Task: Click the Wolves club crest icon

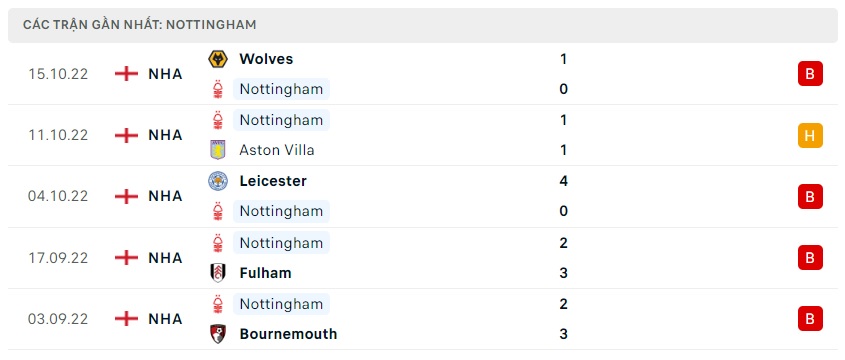Action: click(x=218, y=59)
